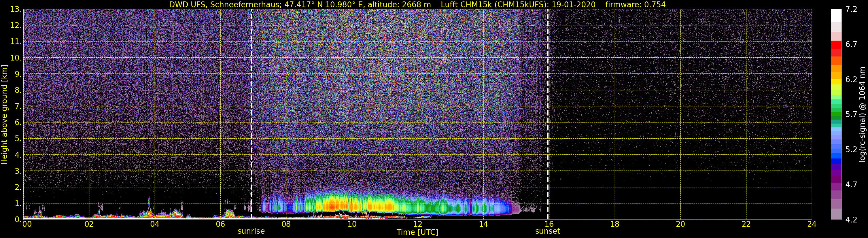Click the 7.2 value on the colorbar
The width and height of the screenshot is (868, 238).
(x=852, y=9)
